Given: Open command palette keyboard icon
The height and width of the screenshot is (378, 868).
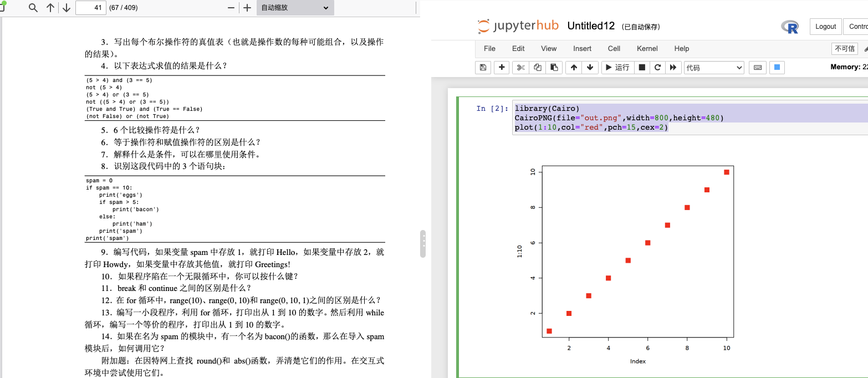Looking at the screenshot, I should (x=757, y=68).
